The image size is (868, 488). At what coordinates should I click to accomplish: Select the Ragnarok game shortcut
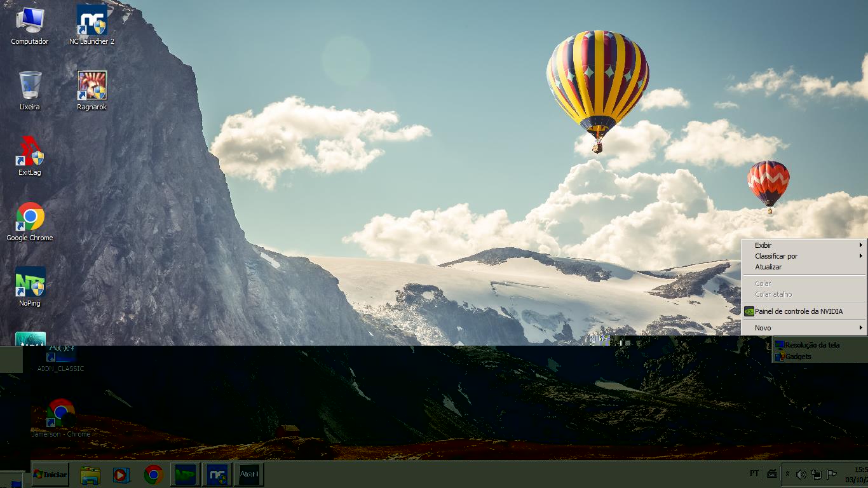(92, 90)
